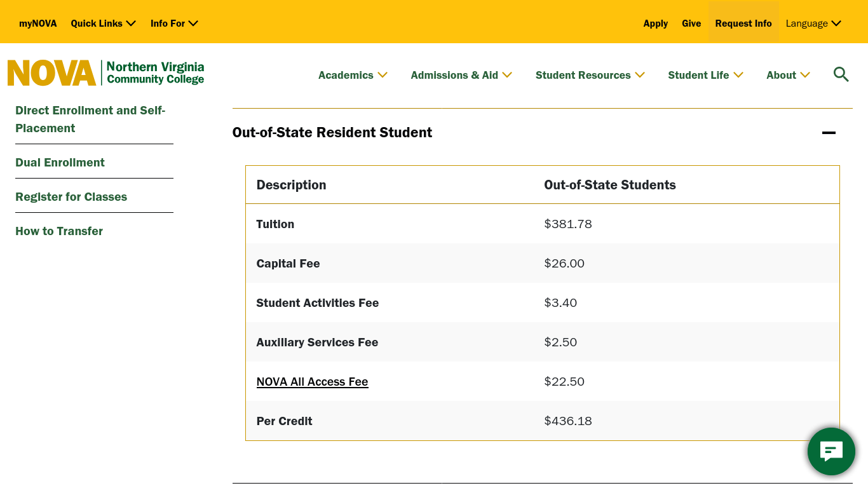Open Register for Classes sidebar link
The image size is (868, 488).
[x=71, y=197]
